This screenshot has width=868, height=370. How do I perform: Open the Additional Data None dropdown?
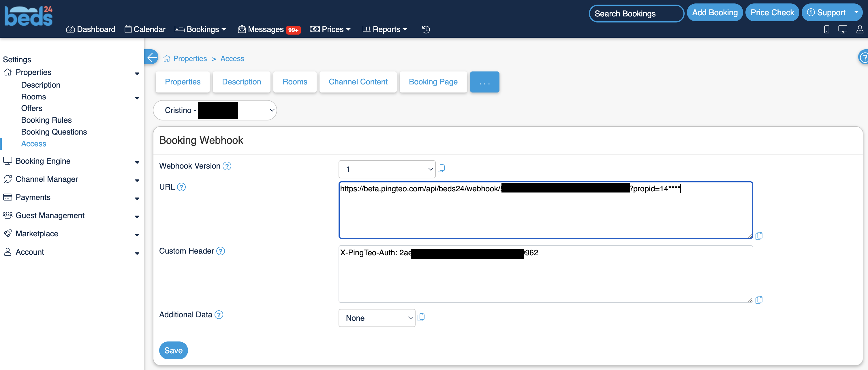click(376, 318)
